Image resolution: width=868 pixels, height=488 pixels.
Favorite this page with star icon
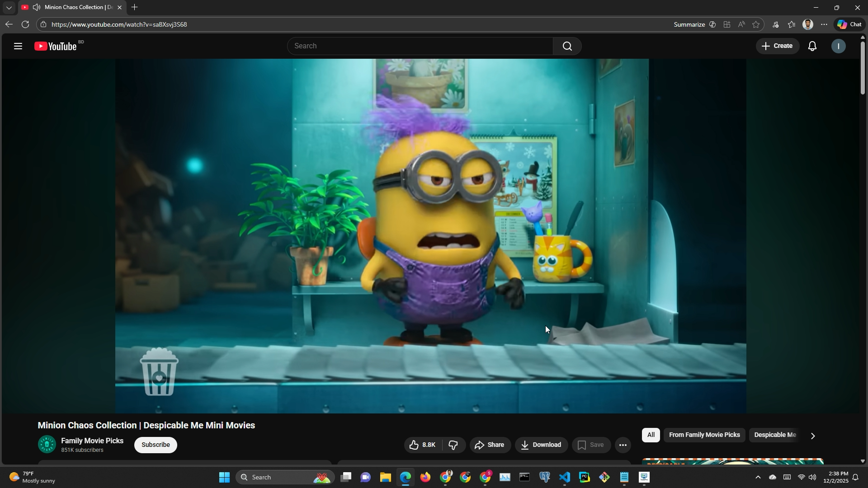pyautogui.click(x=756, y=24)
